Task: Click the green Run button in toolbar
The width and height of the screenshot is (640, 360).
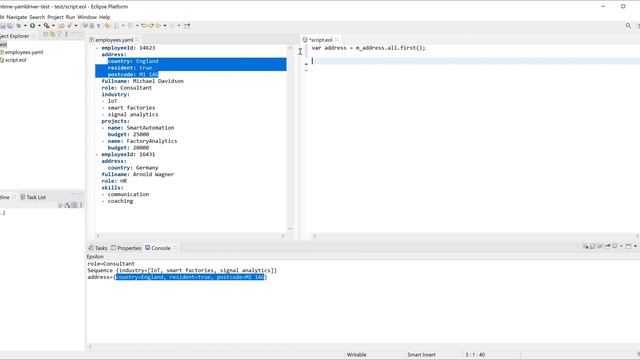Action: [32, 26]
